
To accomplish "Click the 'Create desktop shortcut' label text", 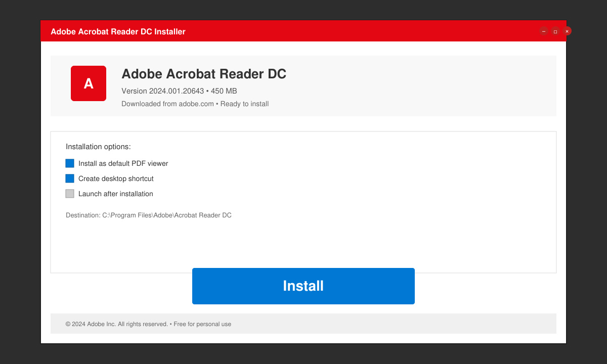I will point(116,179).
